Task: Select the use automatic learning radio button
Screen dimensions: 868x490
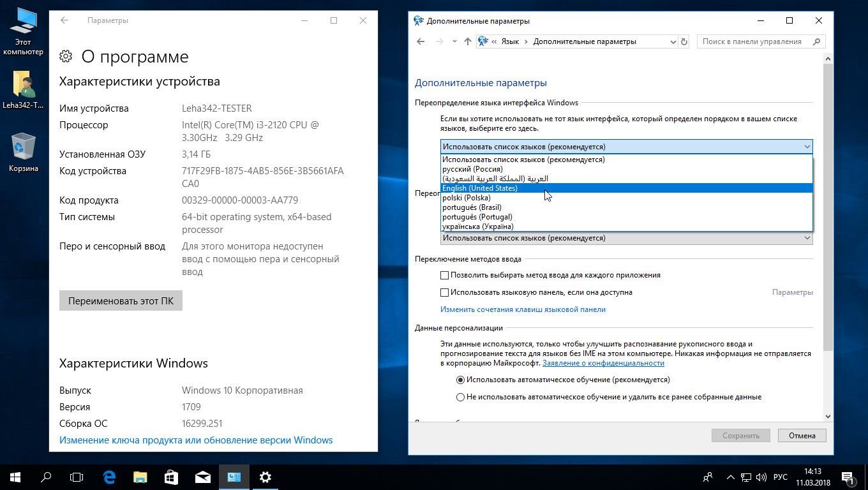Action: pos(460,380)
